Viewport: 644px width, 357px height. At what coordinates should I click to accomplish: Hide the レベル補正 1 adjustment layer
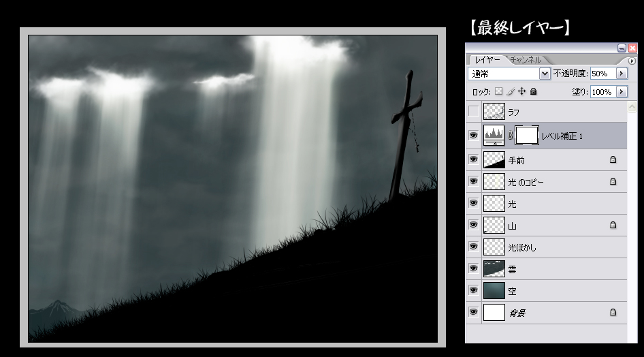pos(474,135)
